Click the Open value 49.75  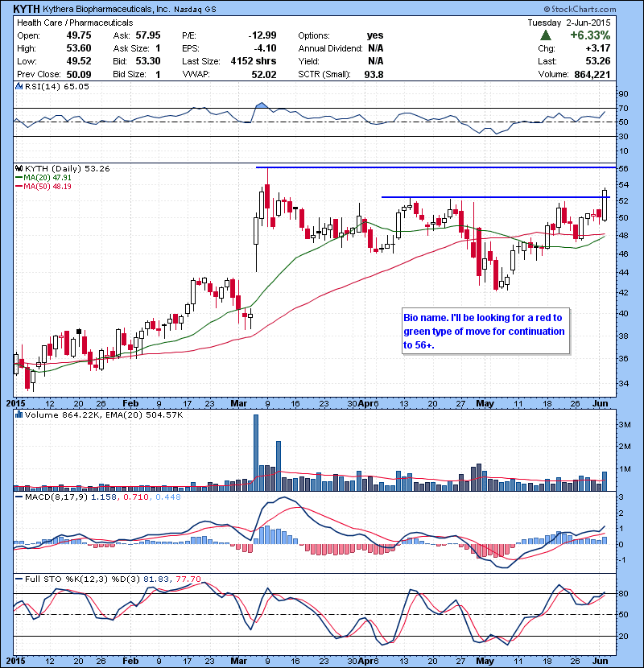[79, 35]
